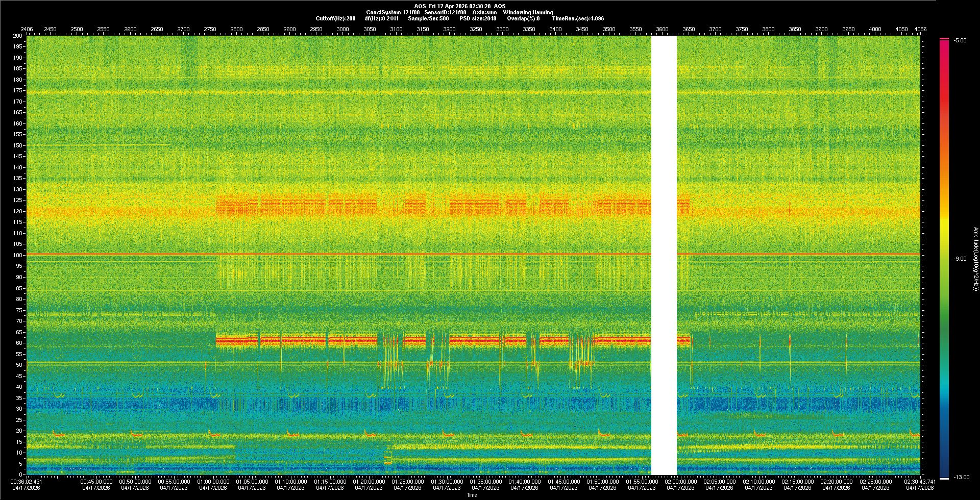Viewport: 980px width, 500px height.
Task: Select the 100 Hz frequency axis label
Action: coord(17,255)
